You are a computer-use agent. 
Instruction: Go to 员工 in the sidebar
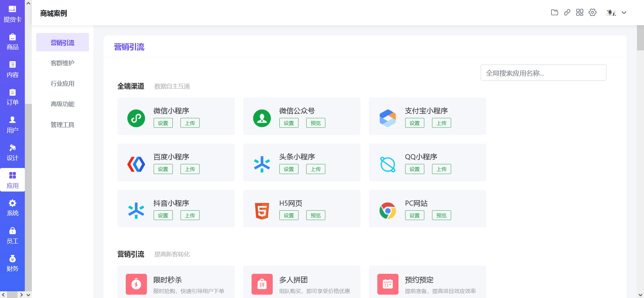pyautogui.click(x=12, y=236)
